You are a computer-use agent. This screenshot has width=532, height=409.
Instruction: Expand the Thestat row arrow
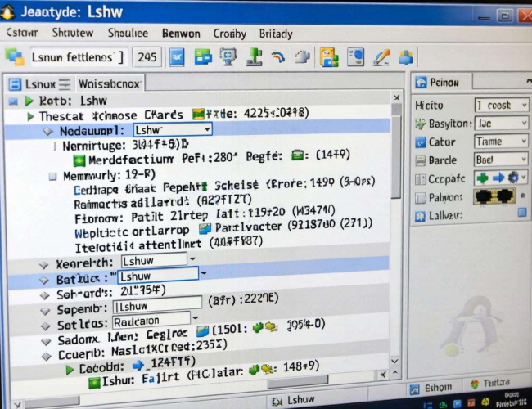point(30,117)
